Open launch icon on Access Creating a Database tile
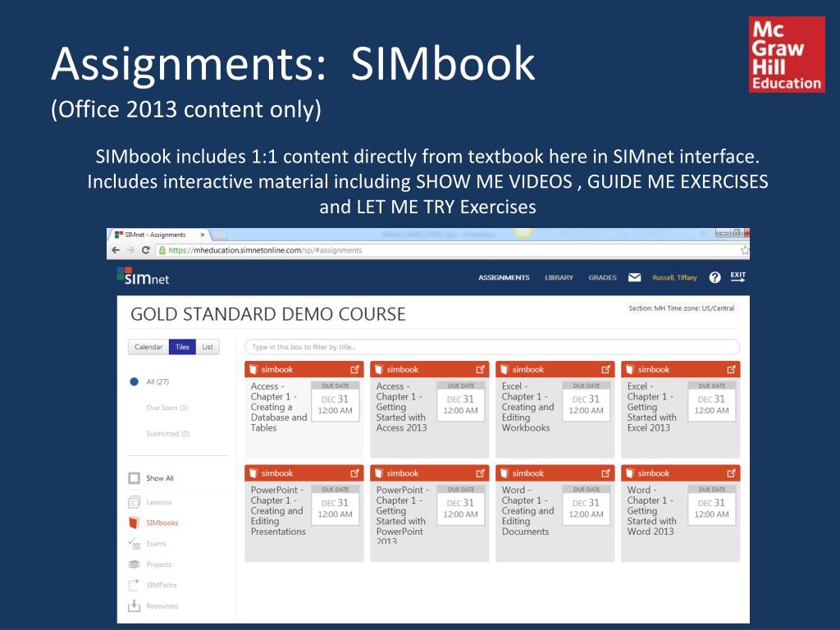This screenshot has width=840, height=630. click(354, 369)
